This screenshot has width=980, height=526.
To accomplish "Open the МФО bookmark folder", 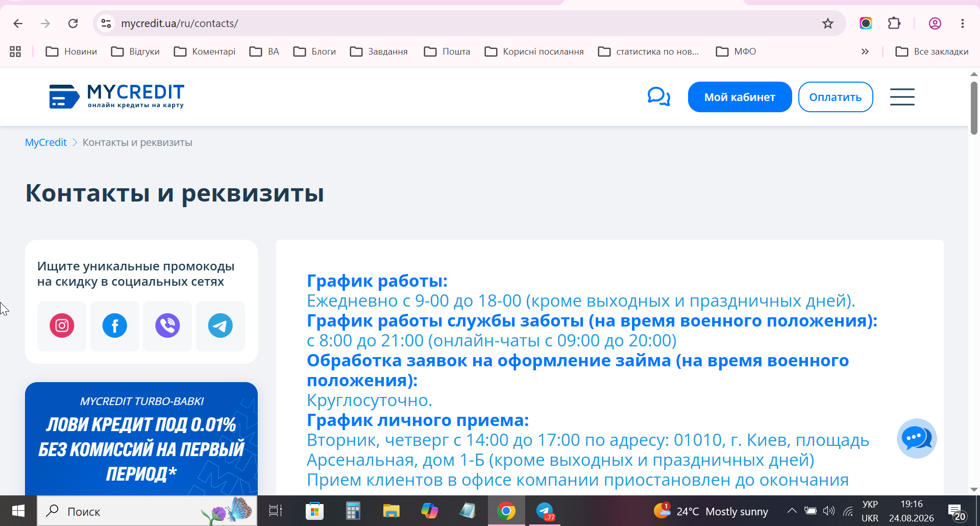I will point(736,52).
